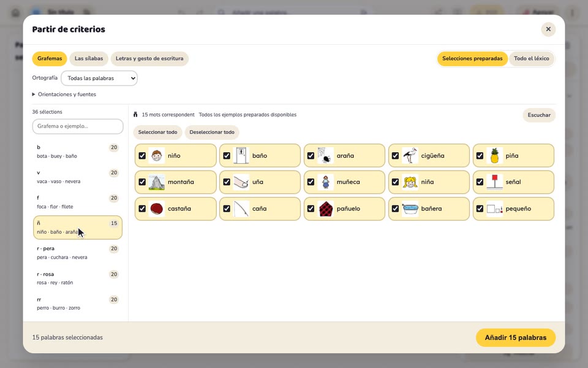Select the Selecciones preparadas option
The image size is (588, 368).
[472, 59]
